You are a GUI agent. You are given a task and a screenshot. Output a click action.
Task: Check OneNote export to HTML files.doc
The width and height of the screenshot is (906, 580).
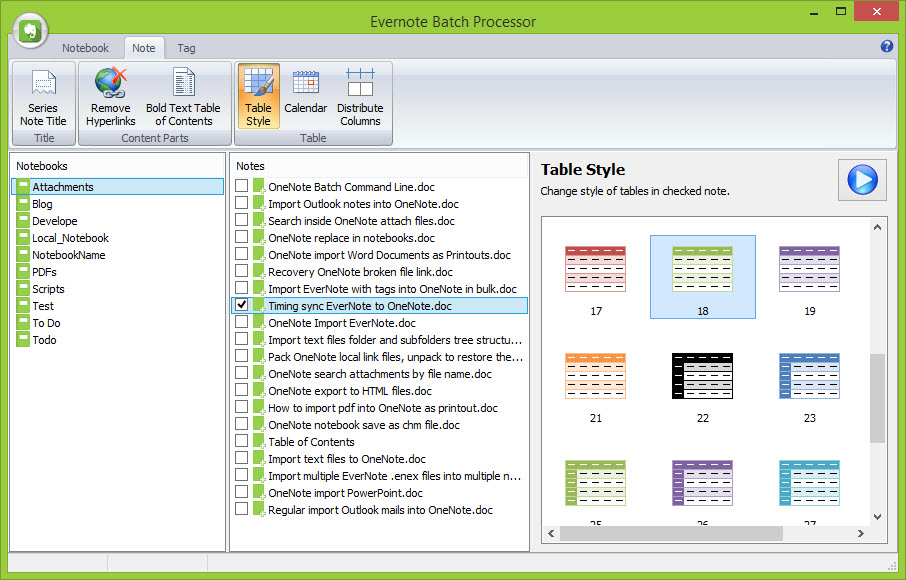[x=242, y=390]
